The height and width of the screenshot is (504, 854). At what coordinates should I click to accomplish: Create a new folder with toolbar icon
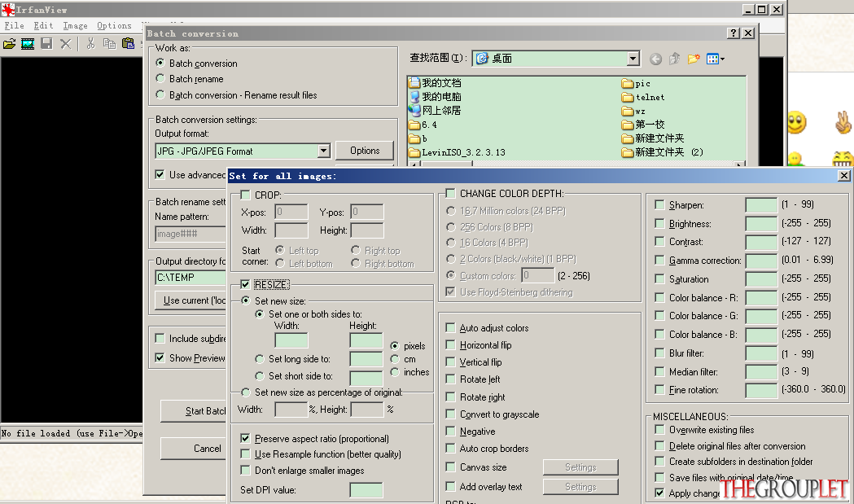click(x=694, y=59)
